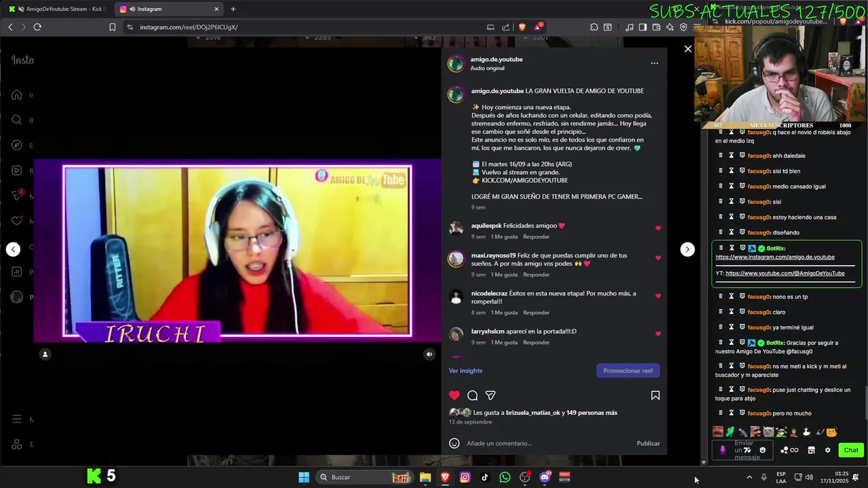Open the Instagram link posted by BotRix
The width and height of the screenshot is (868, 488).
tap(774, 257)
